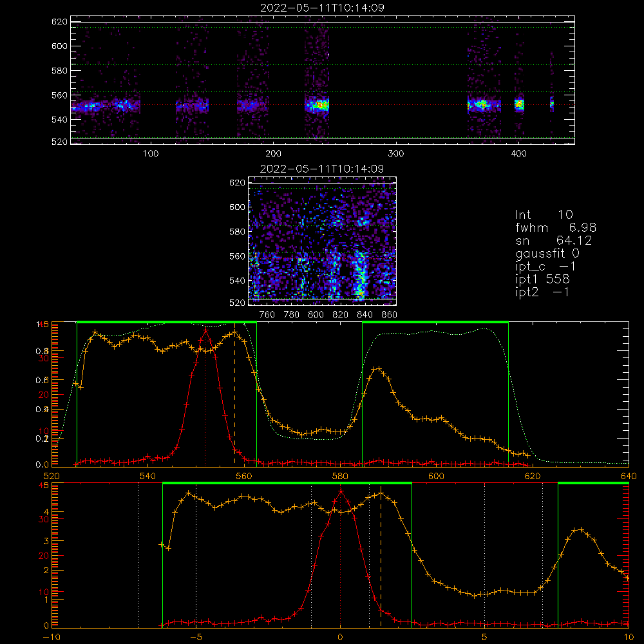
Task: Click the '−10' x-axis label of bottom plot
Action: point(52,638)
